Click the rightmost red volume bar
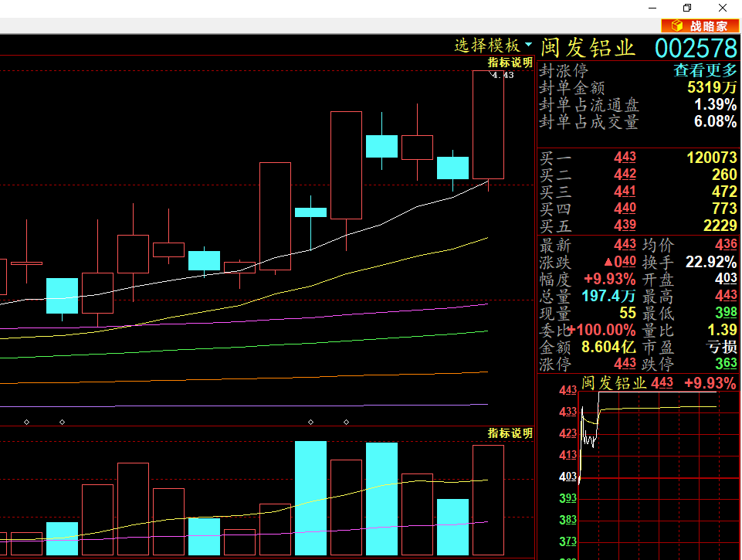742x560 pixels. coord(488,500)
